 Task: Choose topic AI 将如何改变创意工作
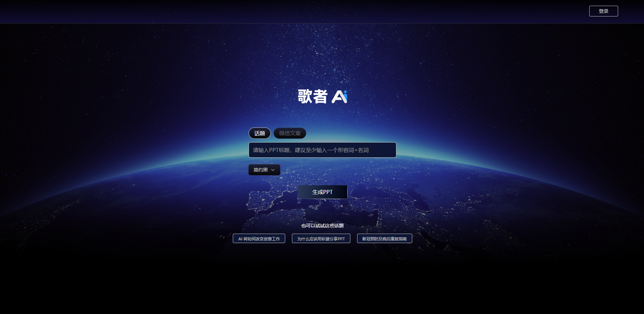click(259, 239)
